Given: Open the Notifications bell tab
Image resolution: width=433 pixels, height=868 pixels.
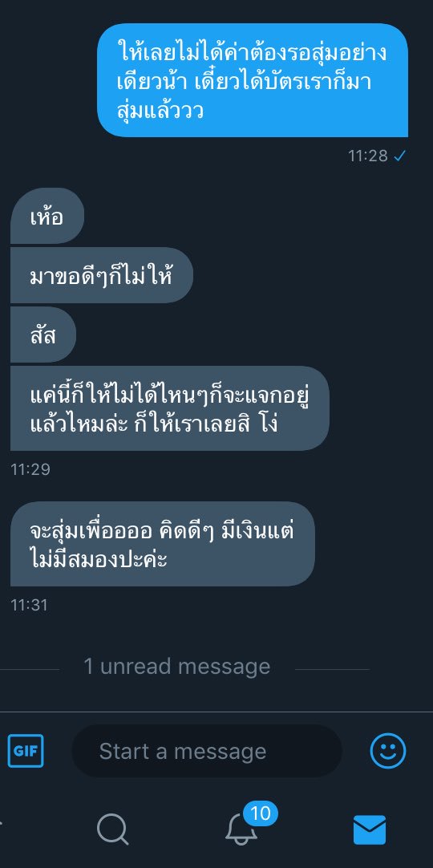Looking at the screenshot, I should point(241,829).
